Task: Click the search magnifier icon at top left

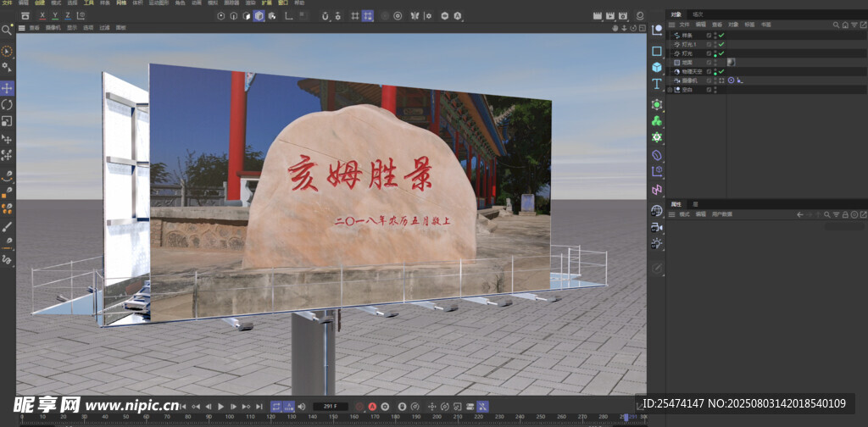Action: [x=7, y=30]
